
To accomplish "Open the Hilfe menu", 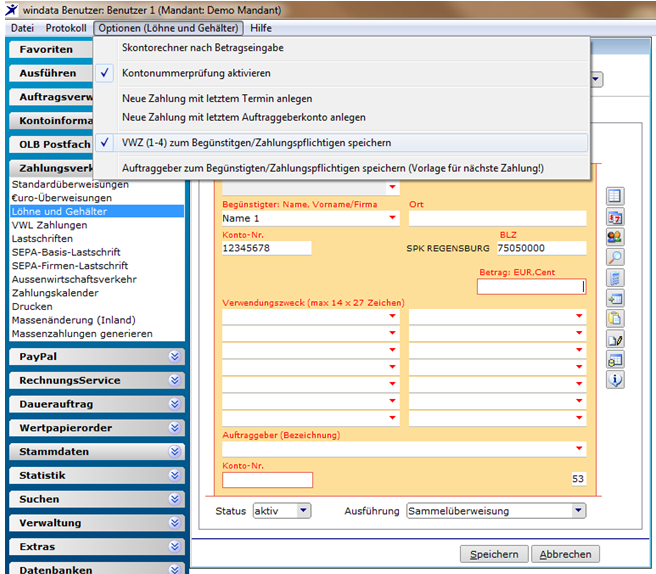I will coord(261,28).
